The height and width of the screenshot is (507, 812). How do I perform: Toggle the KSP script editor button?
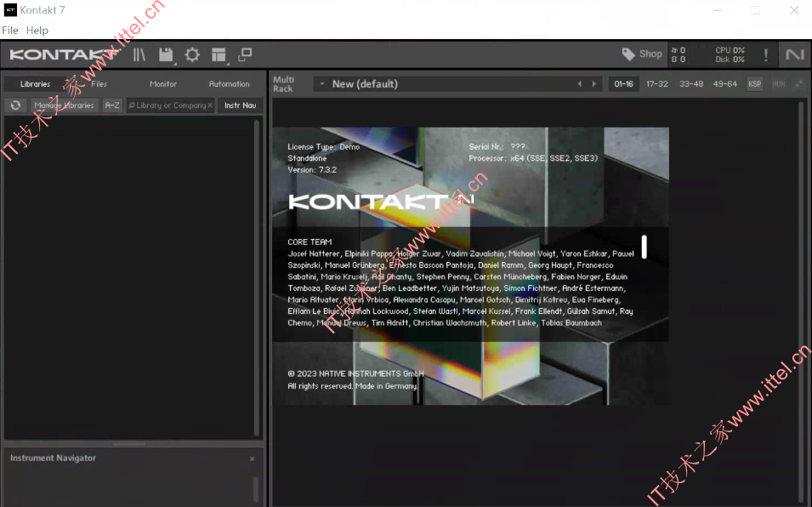(x=754, y=84)
